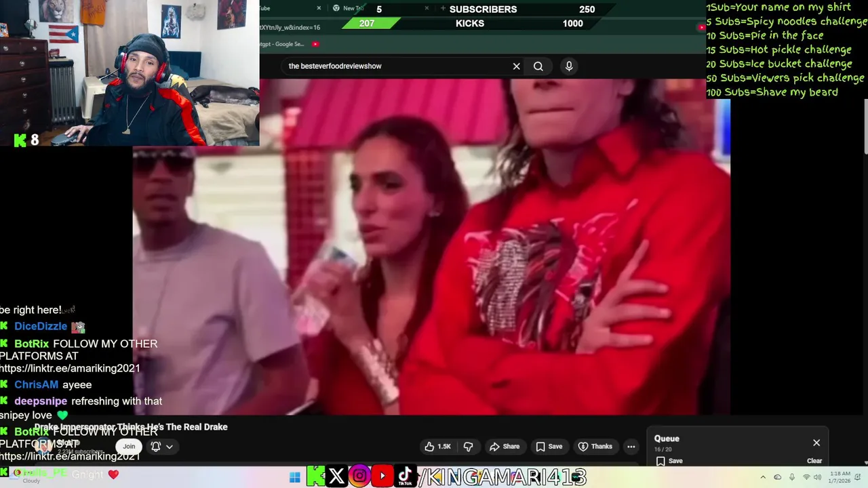The image size is (868, 488).
Task: Open the Windows Start menu
Action: (295, 477)
